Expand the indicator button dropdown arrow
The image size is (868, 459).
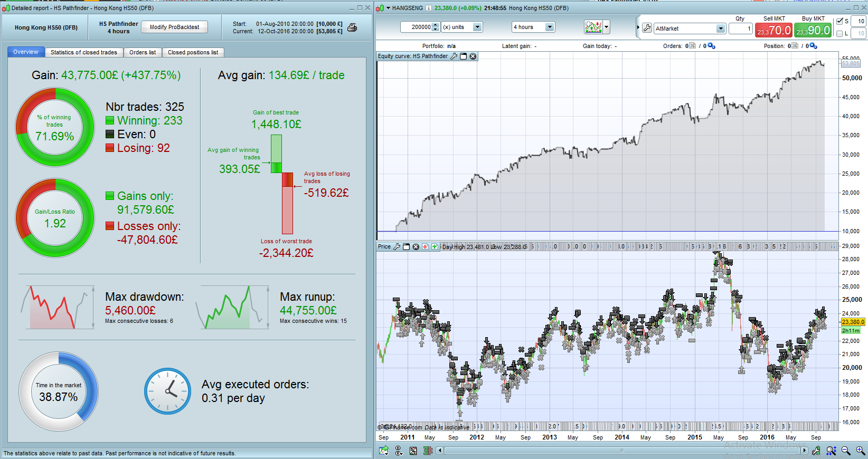(x=607, y=27)
